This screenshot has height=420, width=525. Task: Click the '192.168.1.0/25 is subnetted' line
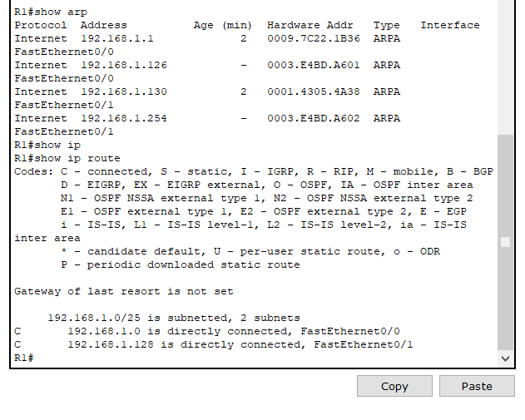[174, 318]
